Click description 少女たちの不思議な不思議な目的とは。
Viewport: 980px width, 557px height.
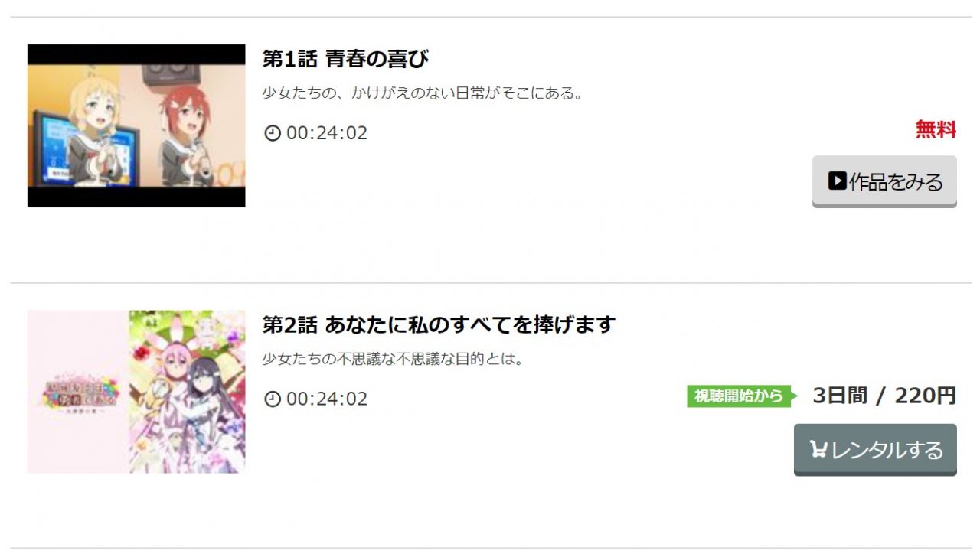pos(394,359)
